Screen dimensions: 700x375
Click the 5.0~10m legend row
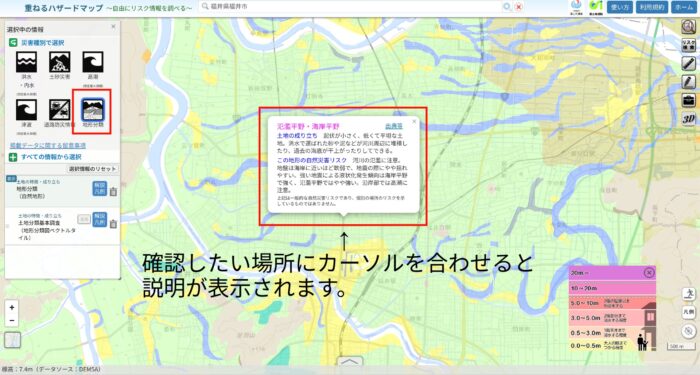pos(612,303)
